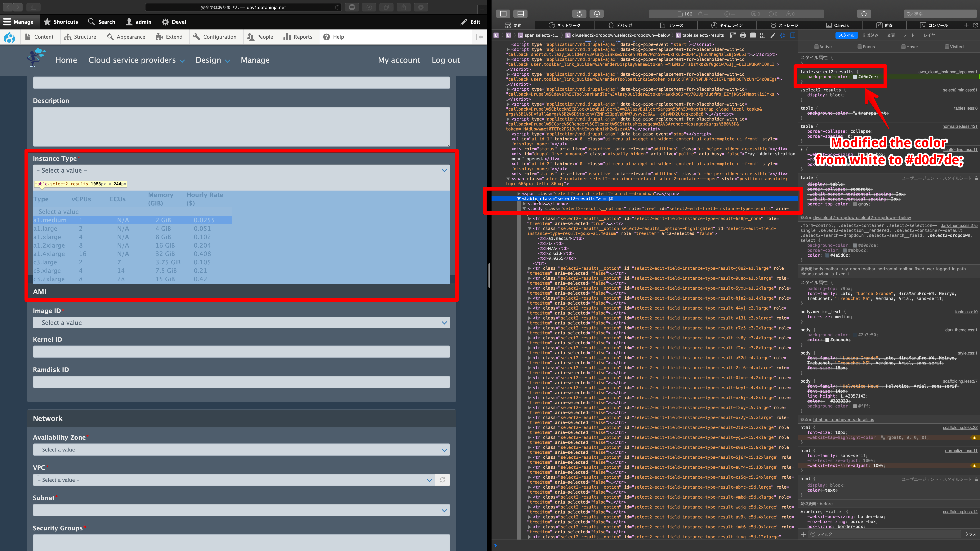Open the VPC select dropdown
Viewport: 980px width, 551px height.
234,480
